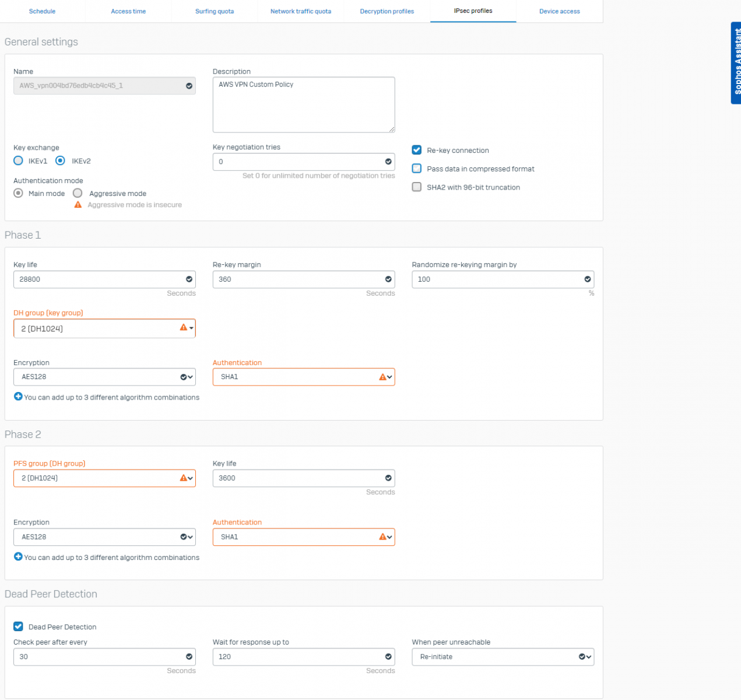The width and height of the screenshot is (741, 700).
Task: Uncheck the Dead Peer Detection checkbox
Action: (18, 626)
